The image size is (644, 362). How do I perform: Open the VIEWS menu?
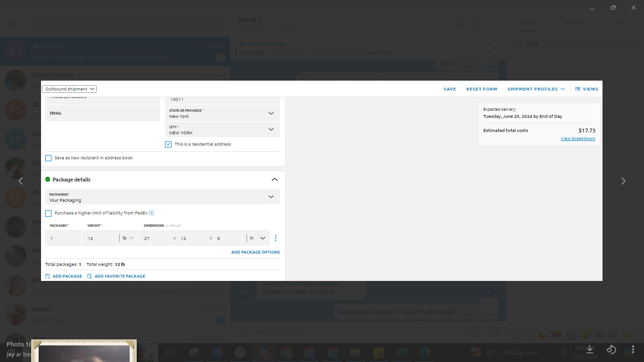[x=586, y=89]
